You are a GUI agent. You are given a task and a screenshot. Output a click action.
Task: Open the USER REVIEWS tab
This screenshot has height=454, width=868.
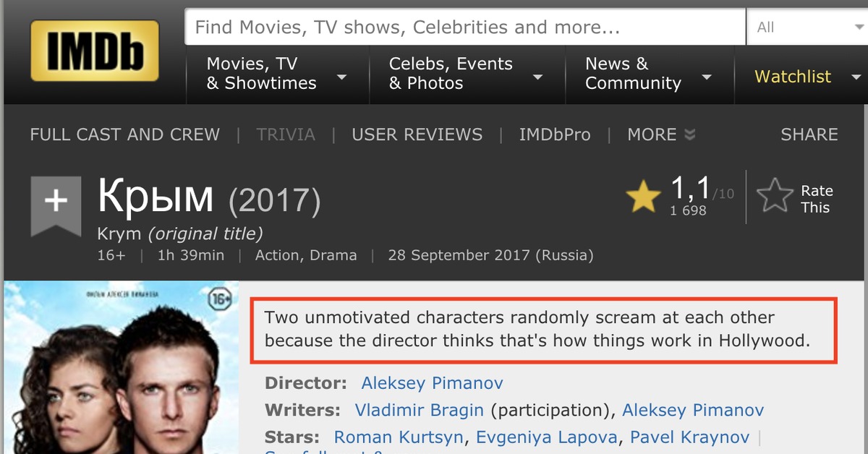click(x=417, y=134)
